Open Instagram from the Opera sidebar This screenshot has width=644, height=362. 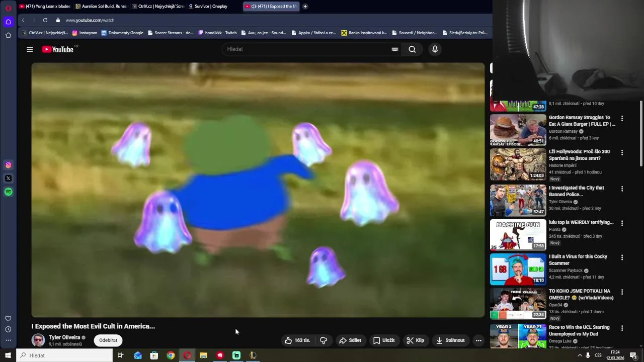[8, 165]
